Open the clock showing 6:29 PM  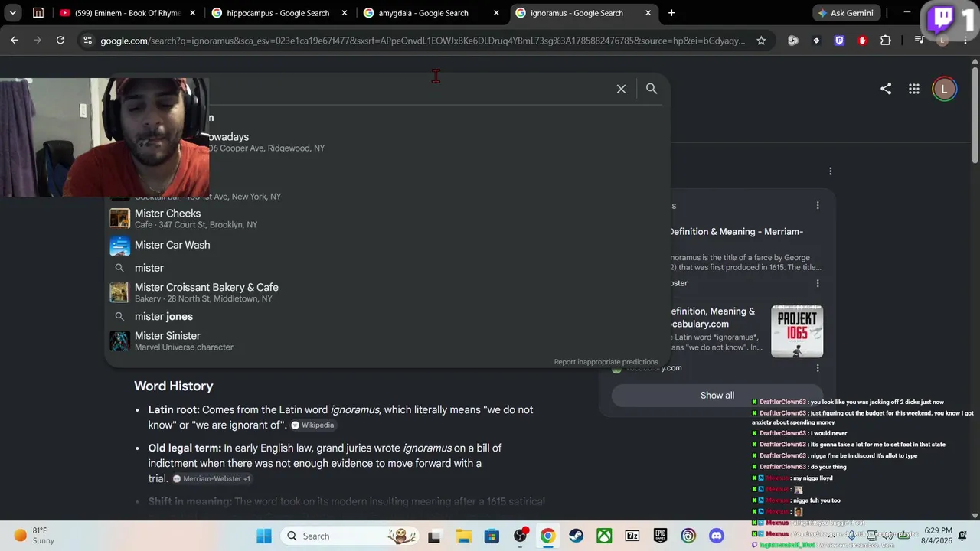pos(938,536)
